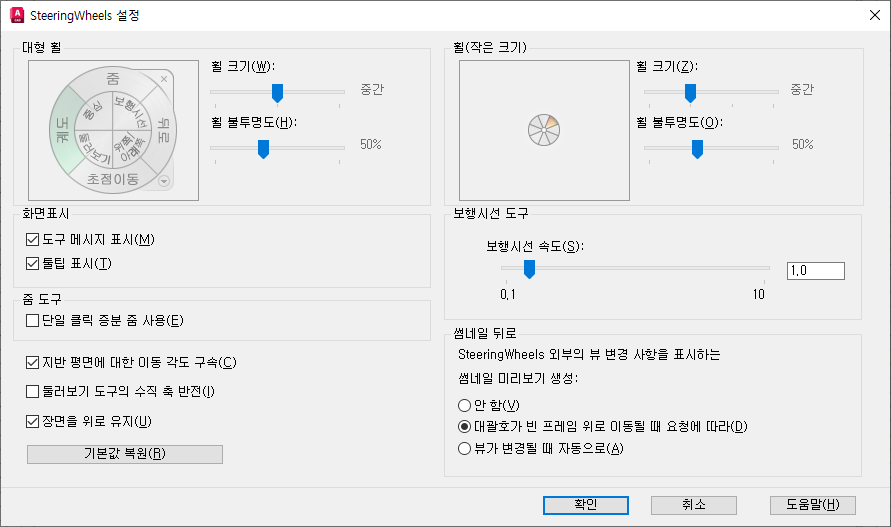Click the large wheel preview thumbnail
Image resolution: width=891 pixels, height=527 pixels.
tap(114, 130)
